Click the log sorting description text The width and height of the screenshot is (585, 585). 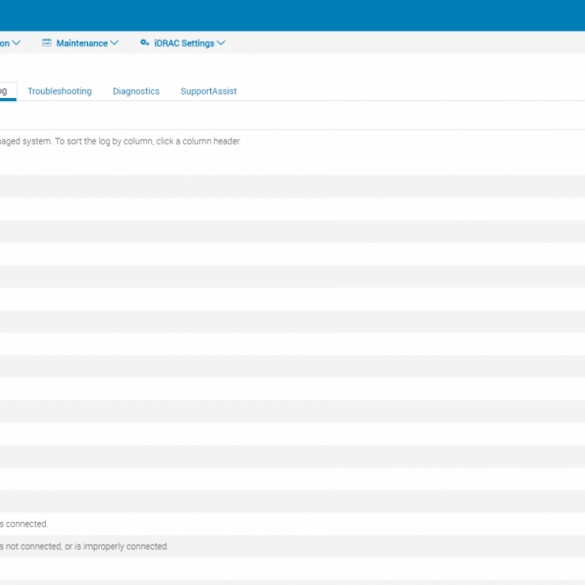click(x=121, y=141)
